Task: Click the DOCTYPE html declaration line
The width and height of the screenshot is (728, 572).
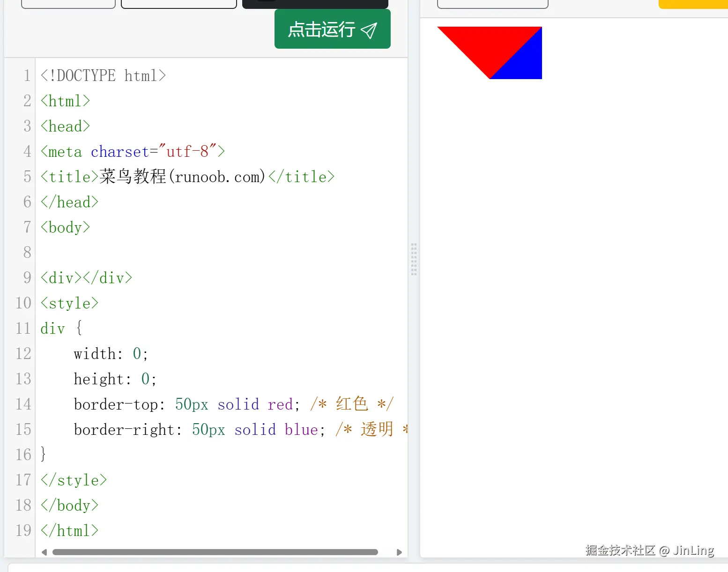Action: [x=103, y=76]
